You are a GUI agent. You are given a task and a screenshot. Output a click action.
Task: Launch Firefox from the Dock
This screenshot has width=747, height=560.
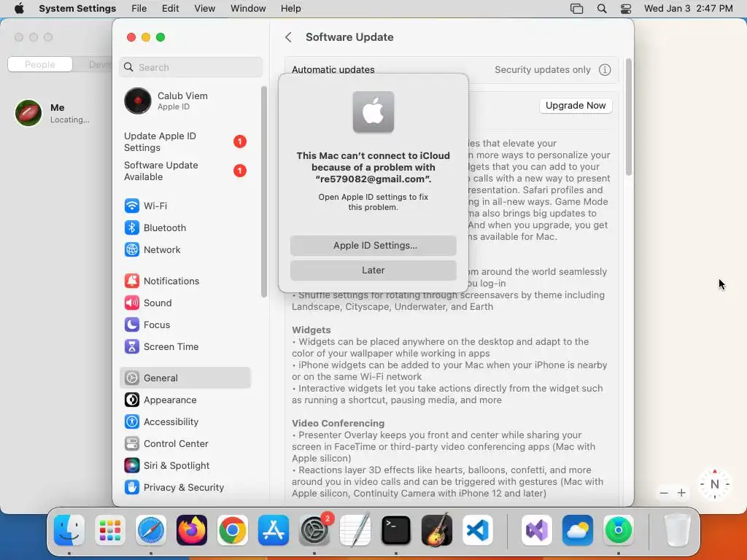[192, 530]
